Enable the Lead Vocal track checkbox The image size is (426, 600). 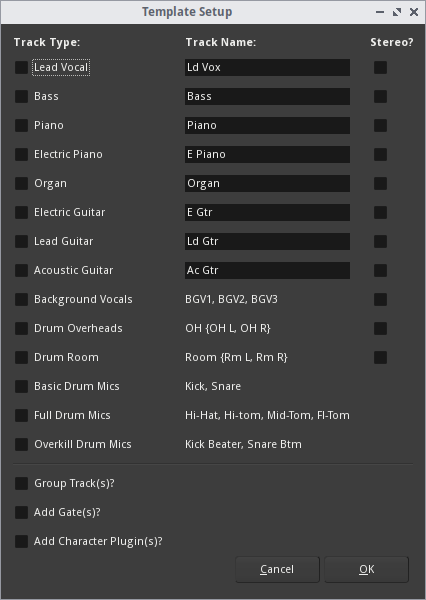21,67
